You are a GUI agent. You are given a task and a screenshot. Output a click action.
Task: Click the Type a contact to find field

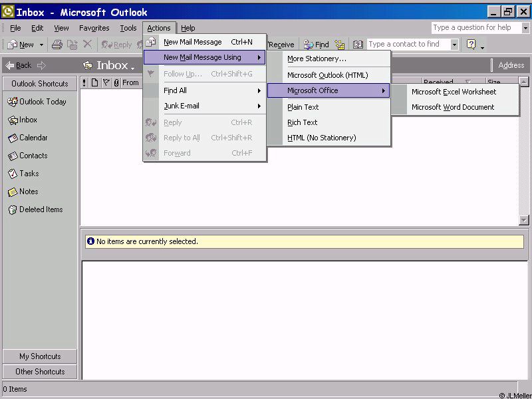(409, 44)
